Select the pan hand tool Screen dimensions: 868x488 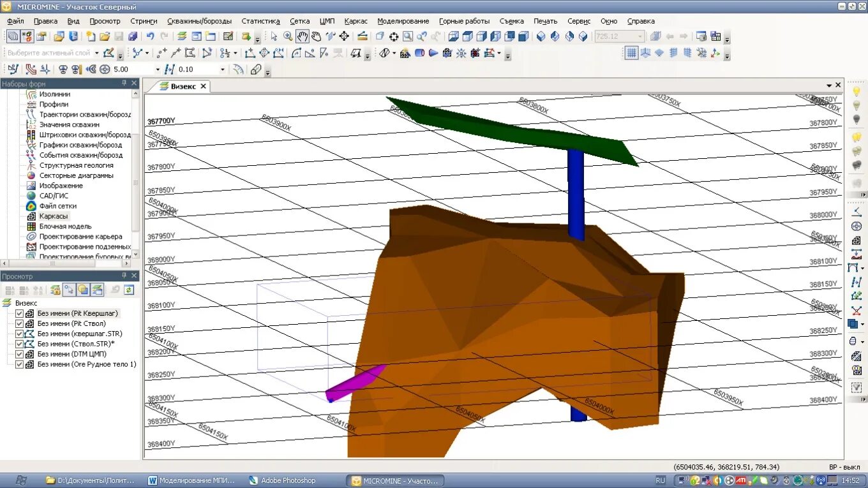tap(302, 36)
